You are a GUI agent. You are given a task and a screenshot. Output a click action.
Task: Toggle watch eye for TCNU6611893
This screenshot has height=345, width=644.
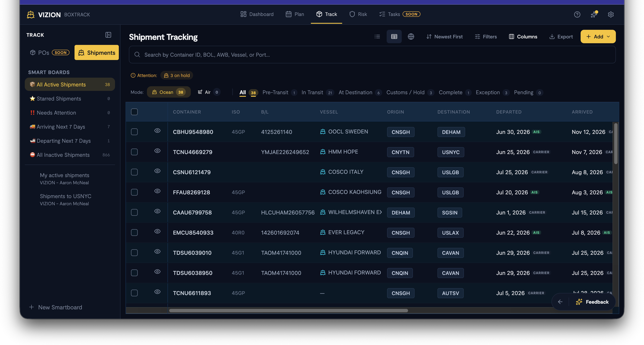(157, 292)
